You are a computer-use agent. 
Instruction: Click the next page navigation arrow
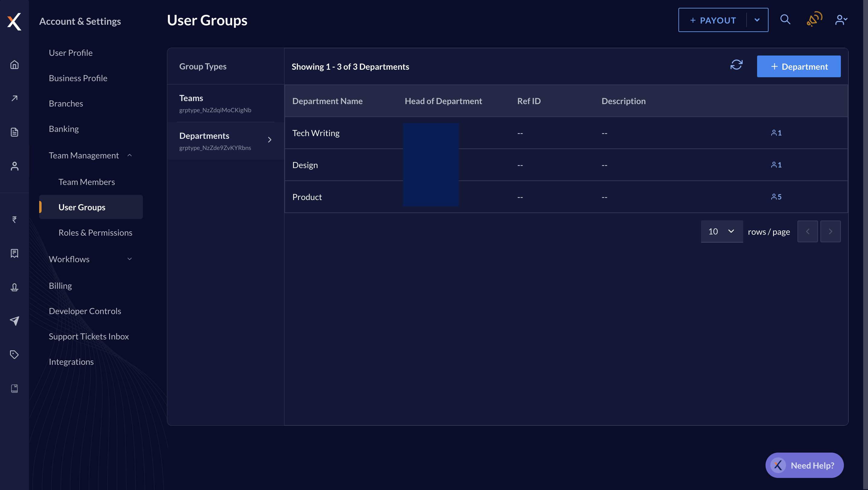click(x=830, y=231)
